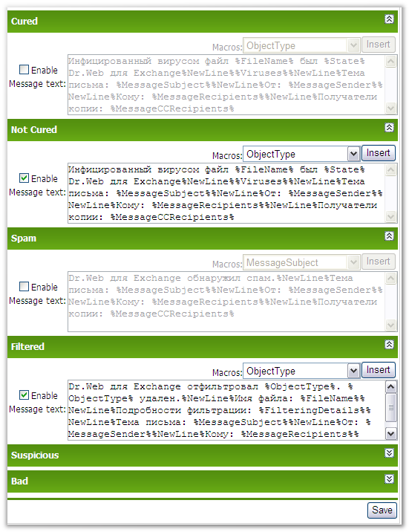The height and width of the screenshot is (532, 409).
Task: Save the notification settings
Action: tap(382, 510)
